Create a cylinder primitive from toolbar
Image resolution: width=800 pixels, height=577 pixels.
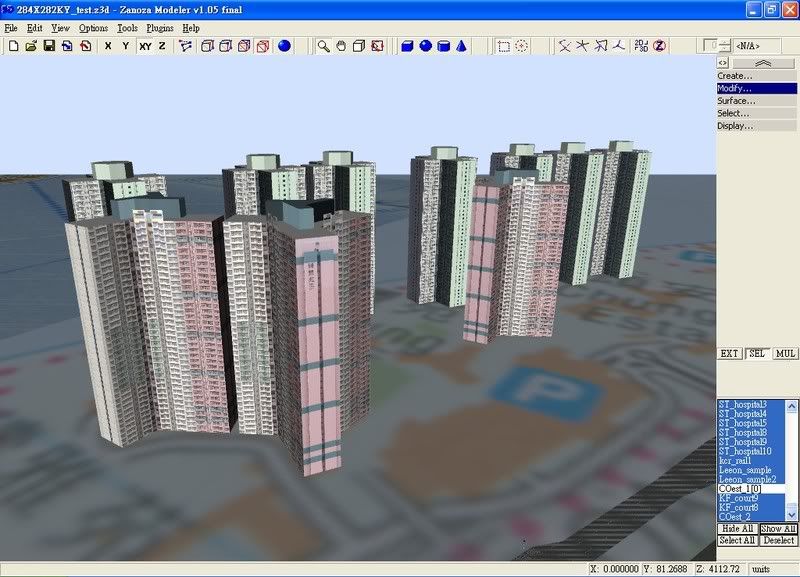pos(443,46)
